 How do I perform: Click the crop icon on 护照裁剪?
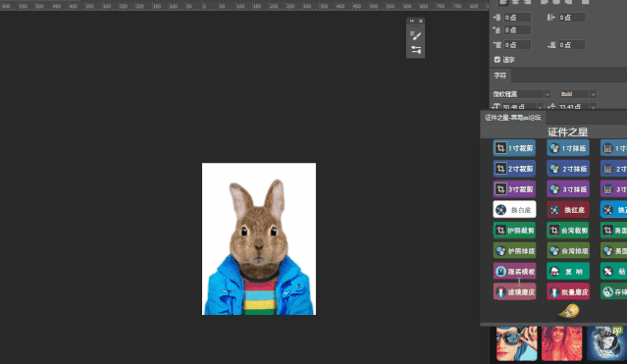click(500, 231)
